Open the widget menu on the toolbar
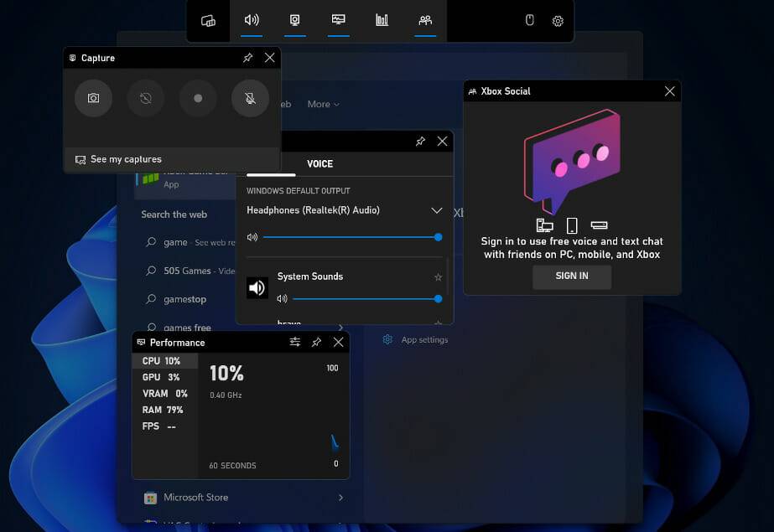Image resolution: width=774 pixels, height=532 pixels. coord(208,21)
